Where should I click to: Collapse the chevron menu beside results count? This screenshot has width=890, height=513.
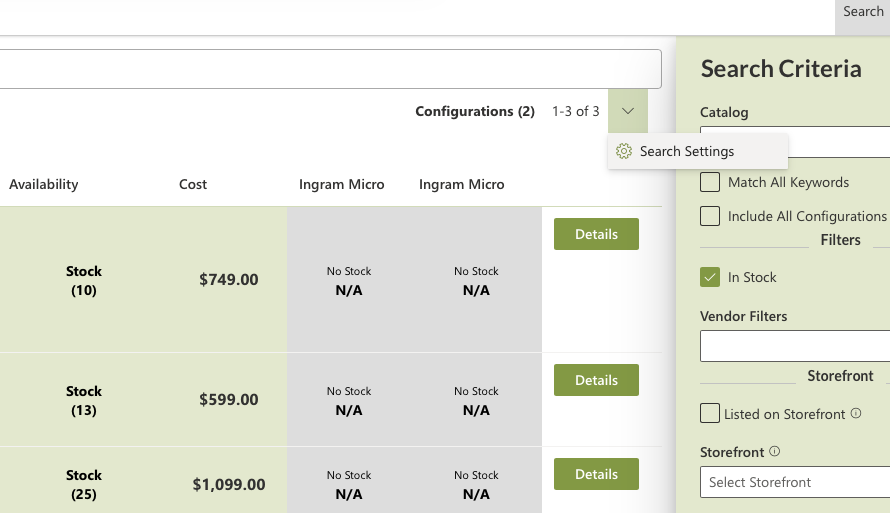point(627,111)
